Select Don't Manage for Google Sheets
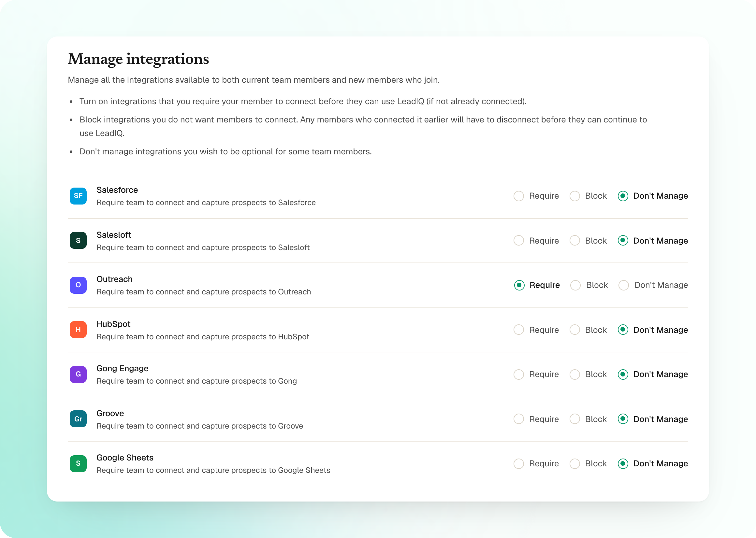 coord(623,463)
